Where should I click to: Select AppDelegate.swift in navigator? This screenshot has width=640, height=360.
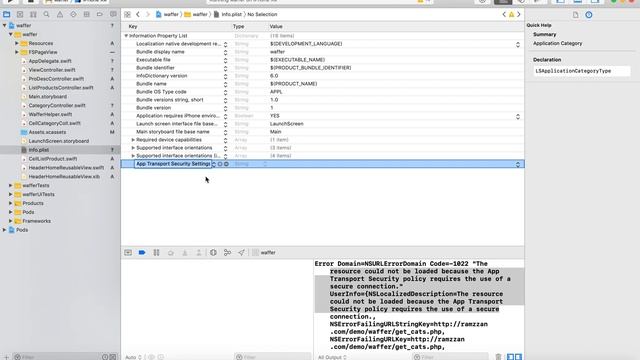[x=50, y=61]
